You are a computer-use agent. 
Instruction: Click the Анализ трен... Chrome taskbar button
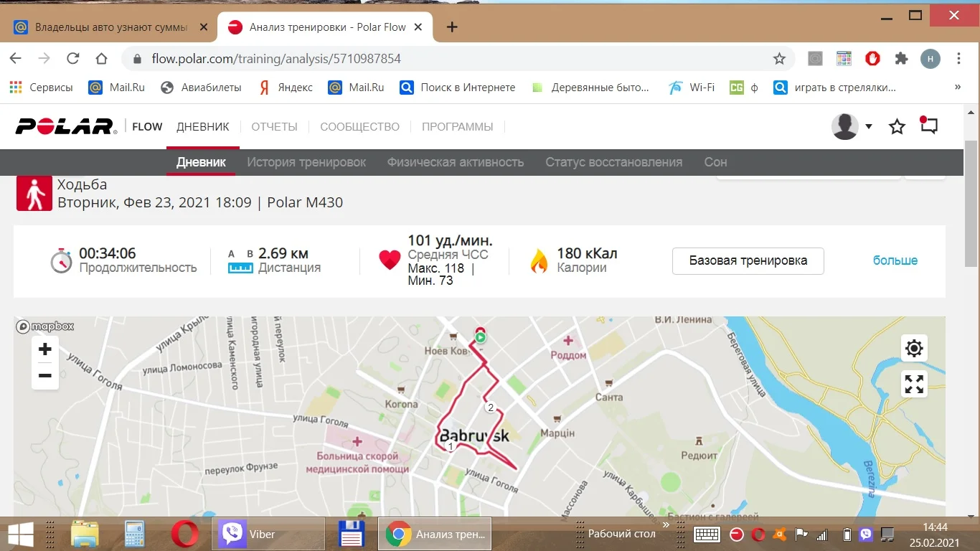tap(434, 534)
